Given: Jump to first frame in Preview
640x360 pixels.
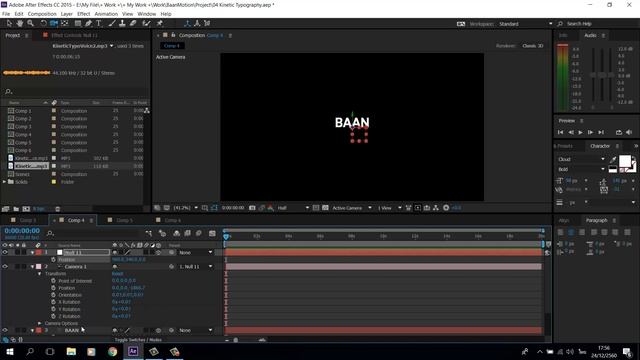Looking at the screenshot, I should pos(560,132).
